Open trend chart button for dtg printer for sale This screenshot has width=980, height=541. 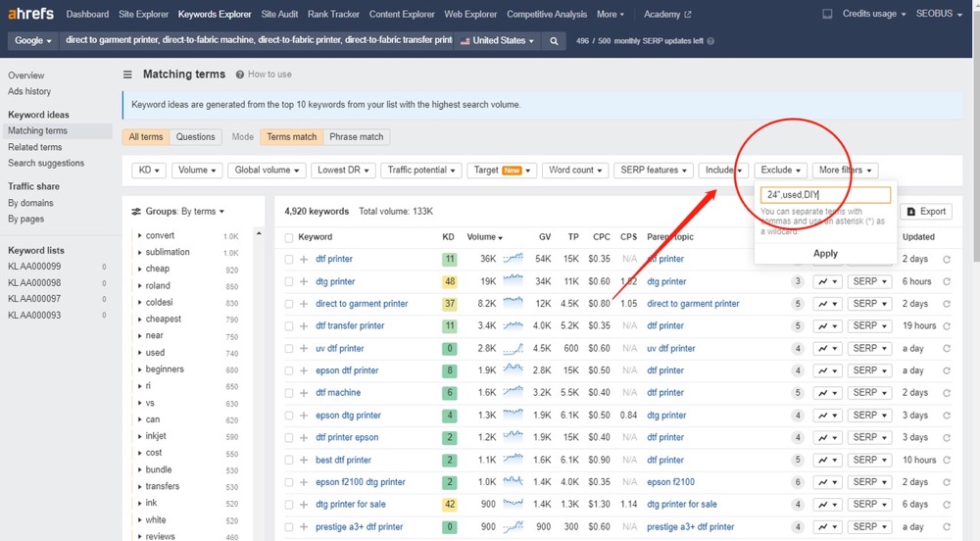pyautogui.click(x=827, y=504)
